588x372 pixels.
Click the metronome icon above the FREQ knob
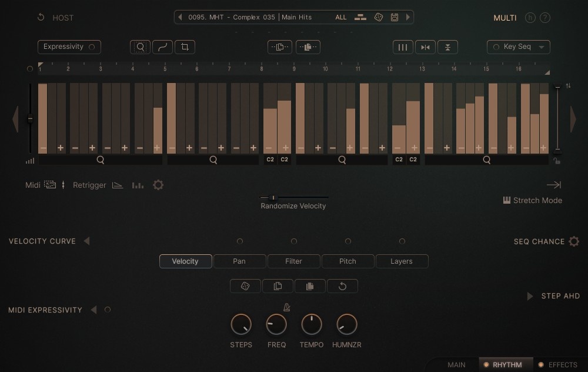point(286,307)
